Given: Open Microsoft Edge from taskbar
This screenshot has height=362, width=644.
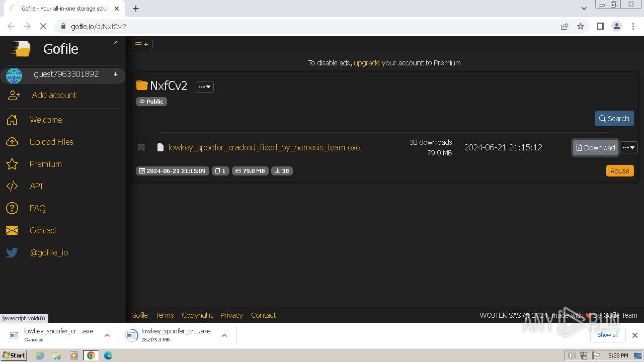Looking at the screenshot, I should [108, 355].
